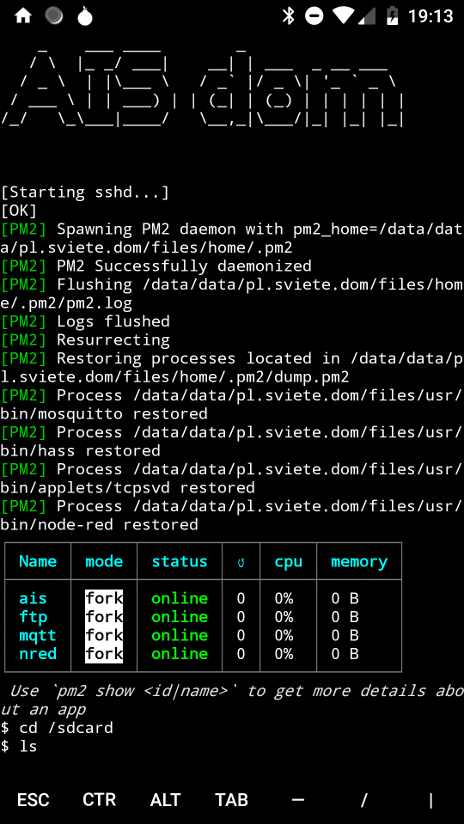
Task: Click the ais process name in table
Action: point(33,599)
